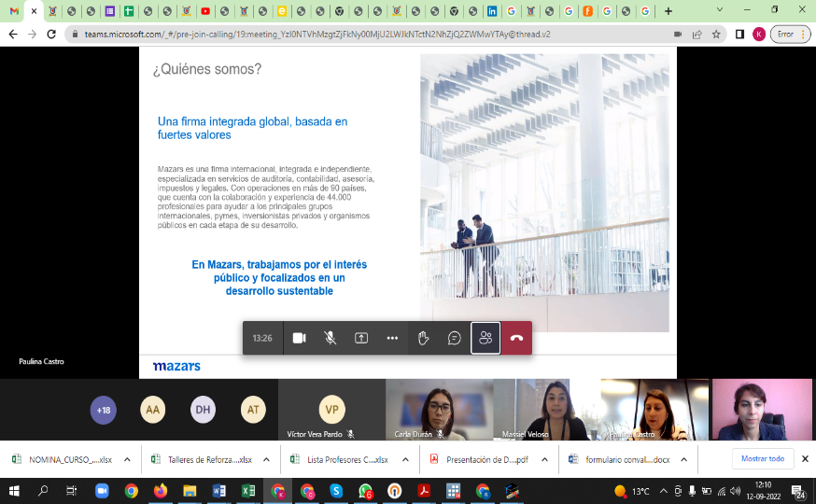Open More actions ellipsis menu
This screenshot has height=504, width=816.
392,338
